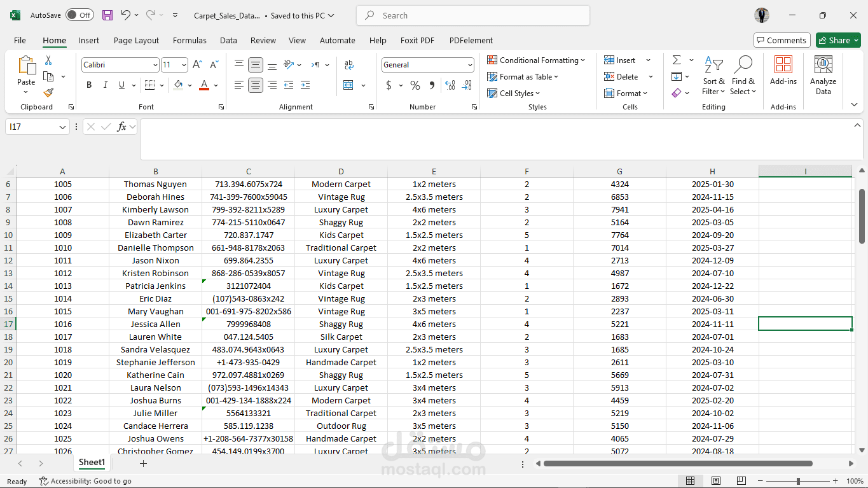
Task: Open the Data tab
Action: [x=228, y=40]
